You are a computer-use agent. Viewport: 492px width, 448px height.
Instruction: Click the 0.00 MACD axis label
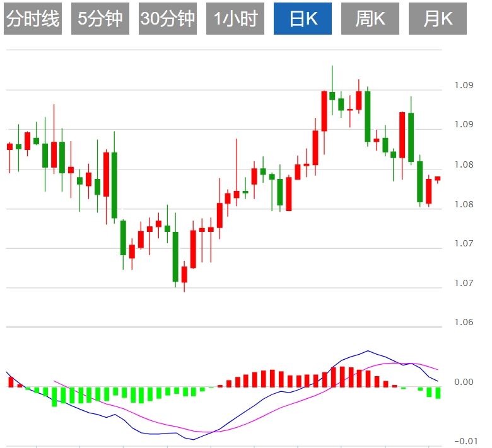point(464,382)
